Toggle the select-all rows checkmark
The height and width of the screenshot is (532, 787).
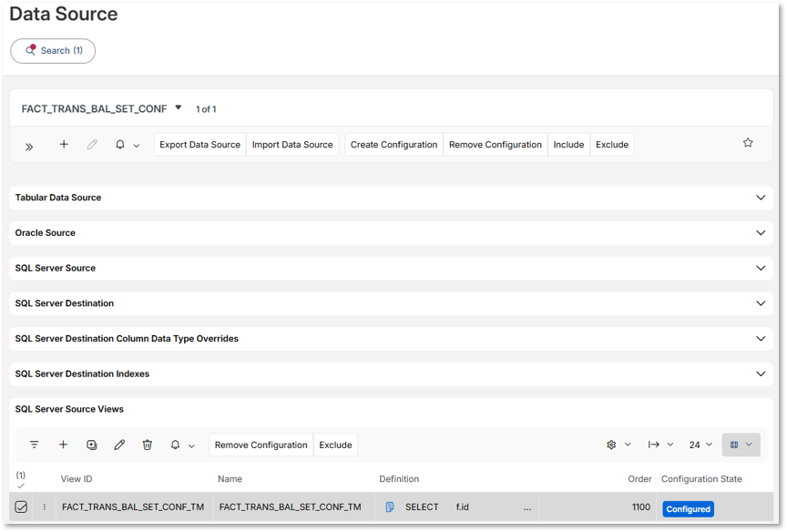tap(21, 486)
